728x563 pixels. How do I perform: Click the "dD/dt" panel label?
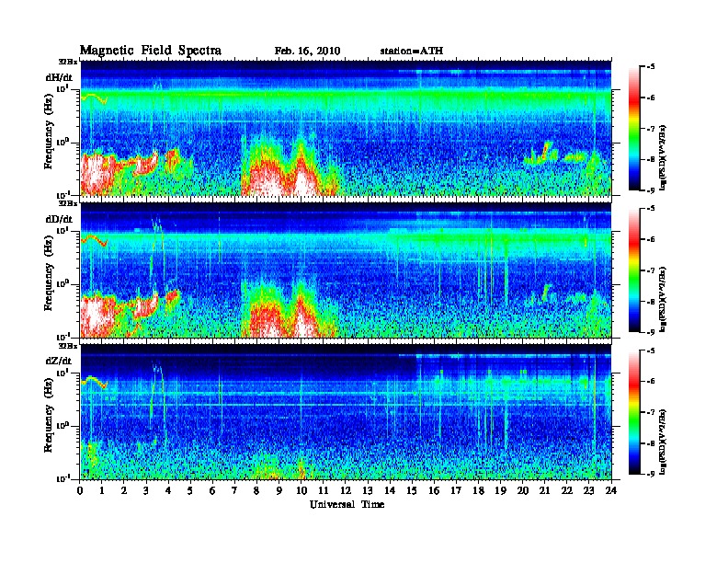click(x=59, y=219)
